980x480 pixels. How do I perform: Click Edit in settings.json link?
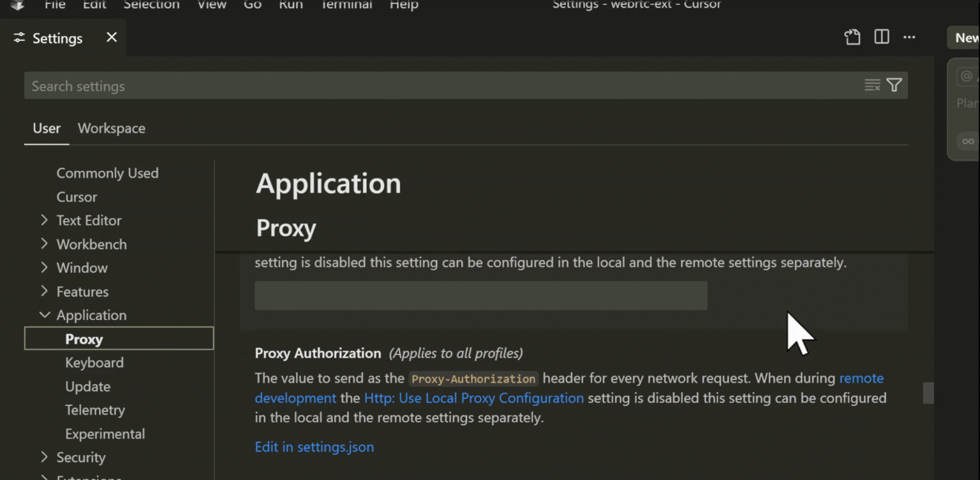click(x=315, y=447)
